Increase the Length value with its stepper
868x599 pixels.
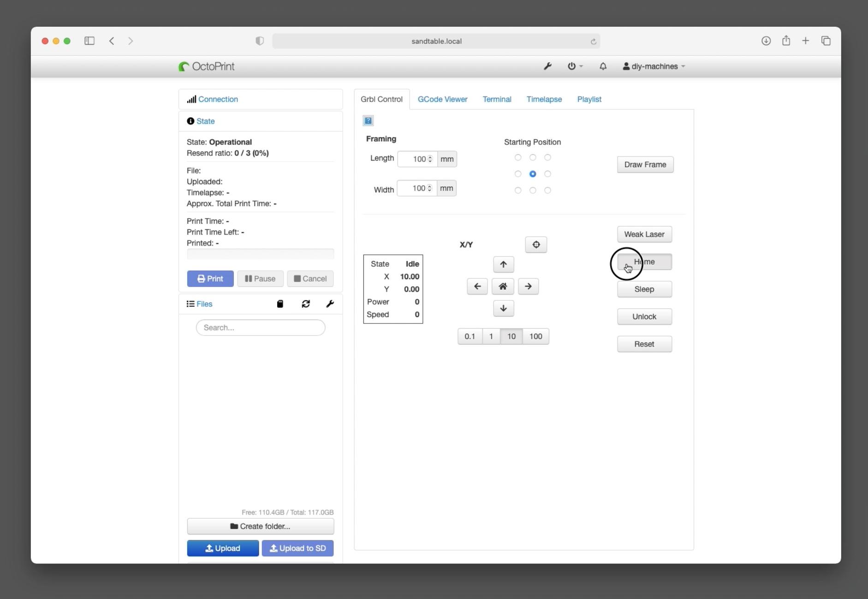(429, 157)
